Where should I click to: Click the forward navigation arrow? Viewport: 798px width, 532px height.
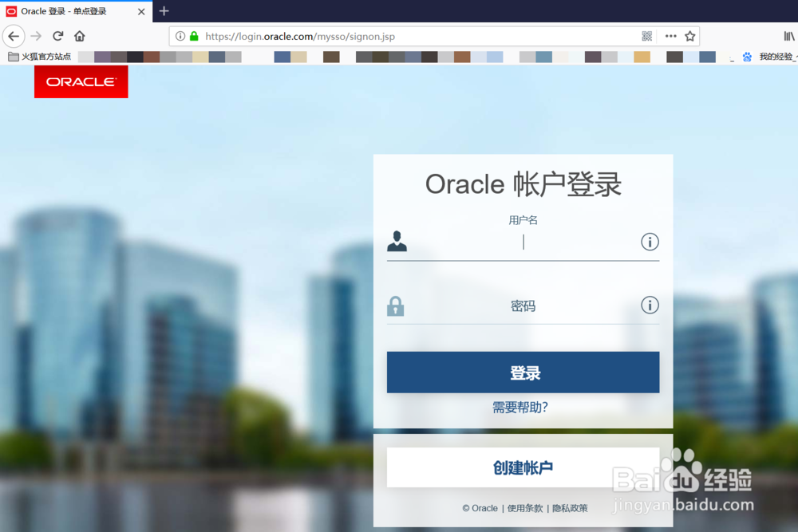[36, 36]
